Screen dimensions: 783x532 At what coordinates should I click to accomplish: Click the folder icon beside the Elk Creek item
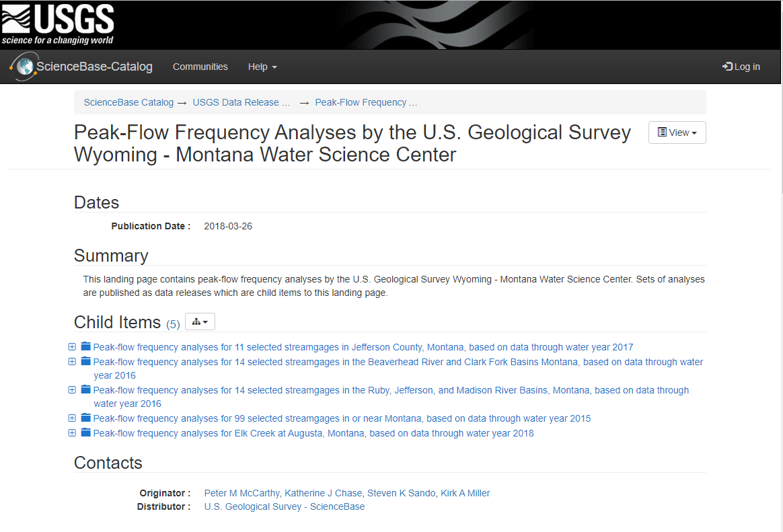[85, 432]
